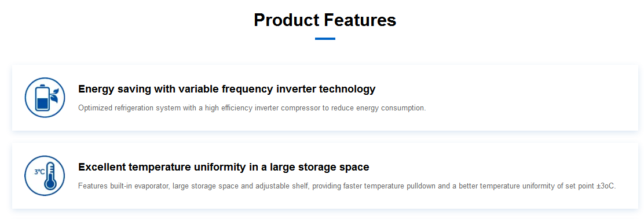
Task: Click the built-in evaporator description text
Action: [347, 186]
